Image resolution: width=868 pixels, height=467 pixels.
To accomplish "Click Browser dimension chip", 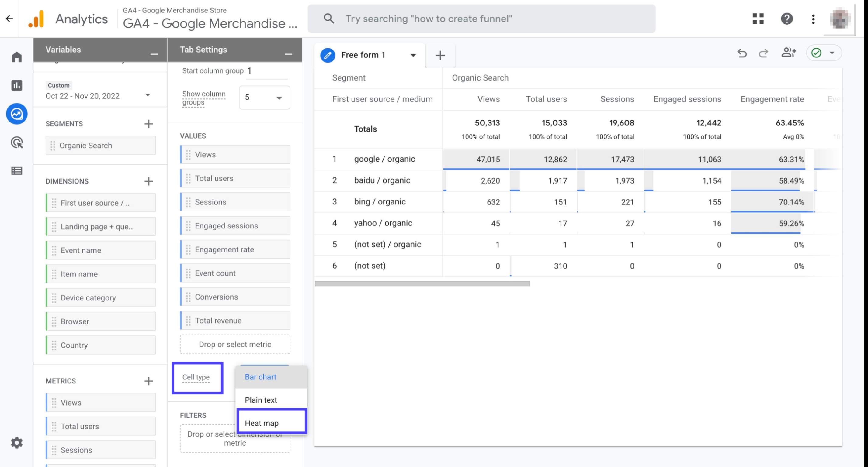I will point(101,321).
